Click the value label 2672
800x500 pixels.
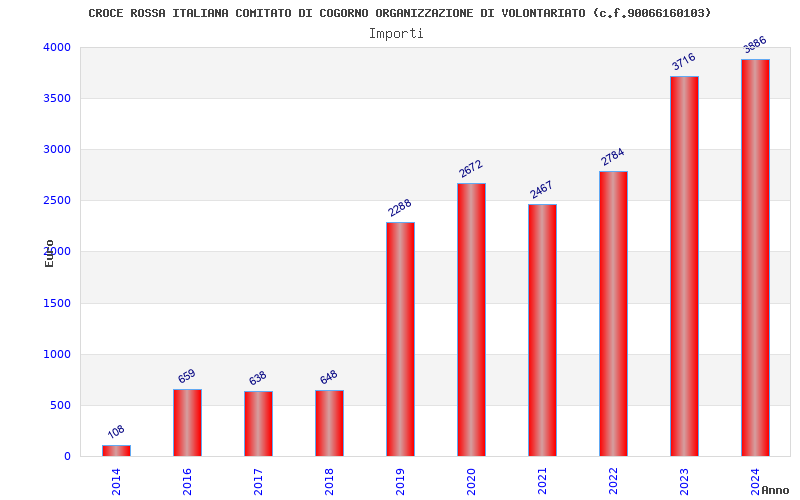(x=470, y=169)
